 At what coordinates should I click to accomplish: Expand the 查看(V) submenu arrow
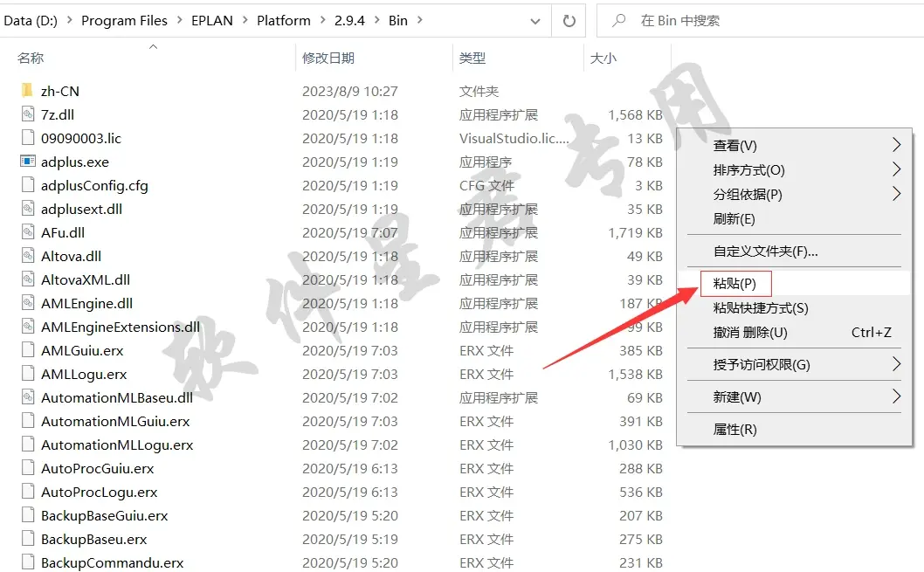point(896,144)
